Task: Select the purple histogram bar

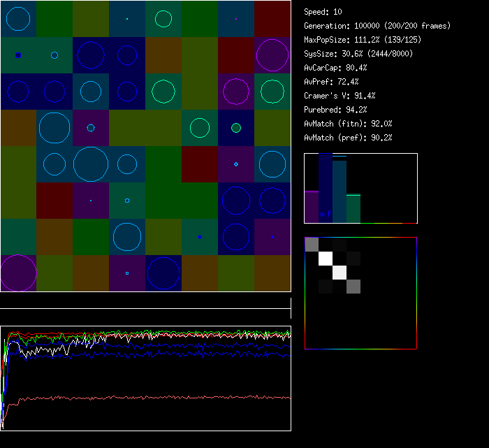Action: tap(311, 207)
